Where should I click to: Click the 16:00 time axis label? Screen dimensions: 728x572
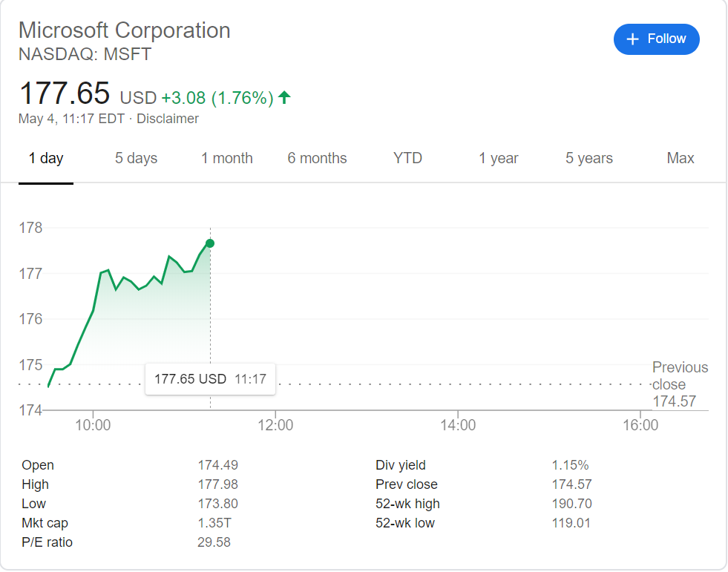coord(640,425)
